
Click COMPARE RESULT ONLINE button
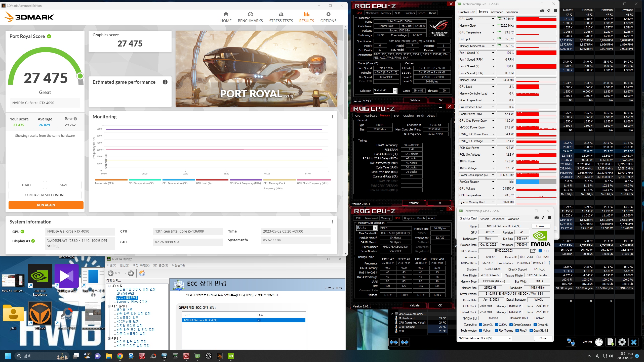[45, 195]
